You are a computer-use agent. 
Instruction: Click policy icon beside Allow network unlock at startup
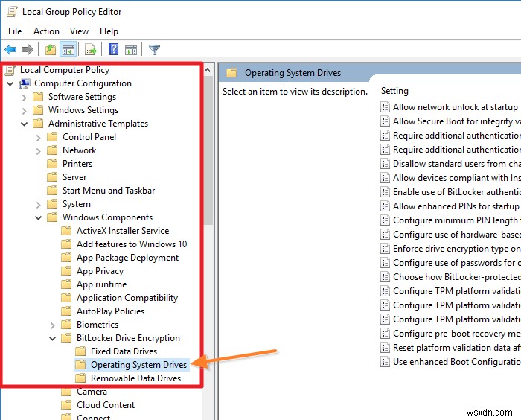pyautogui.click(x=385, y=107)
